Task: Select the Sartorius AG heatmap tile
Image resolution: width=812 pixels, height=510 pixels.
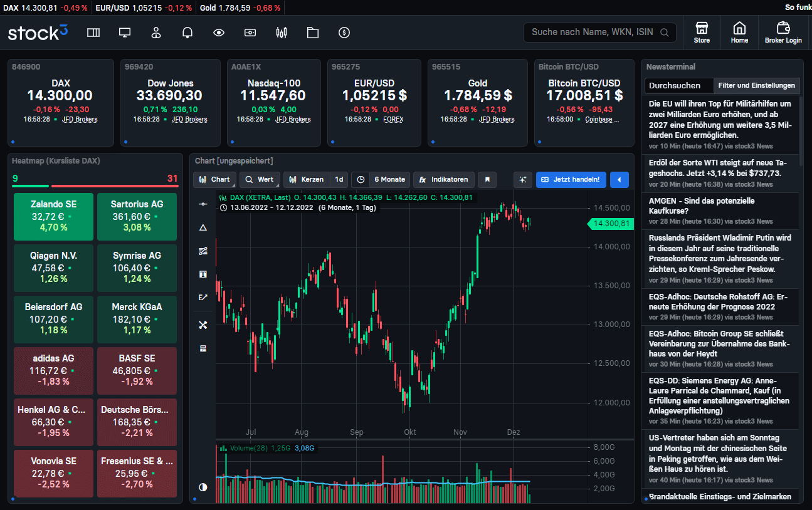Action: 137,216
